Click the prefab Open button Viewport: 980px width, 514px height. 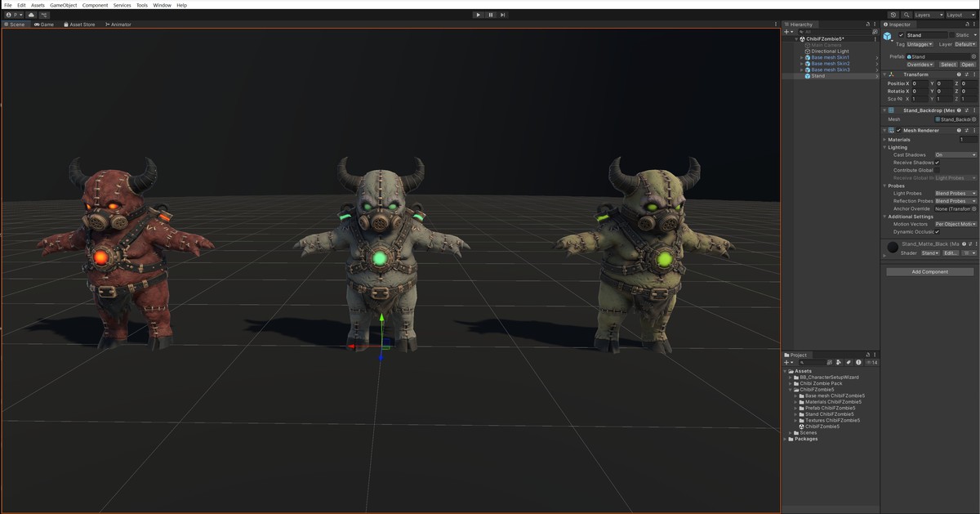pyautogui.click(x=968, y=64)
